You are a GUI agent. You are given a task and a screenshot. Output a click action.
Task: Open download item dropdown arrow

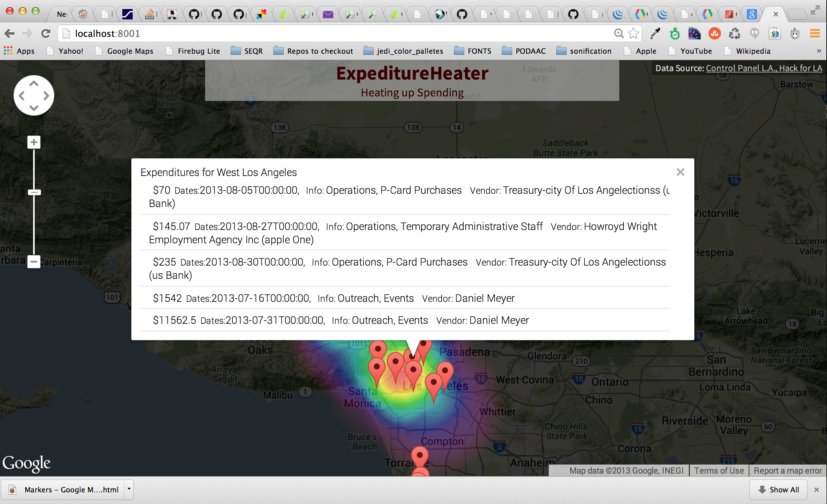click(129, 489)
